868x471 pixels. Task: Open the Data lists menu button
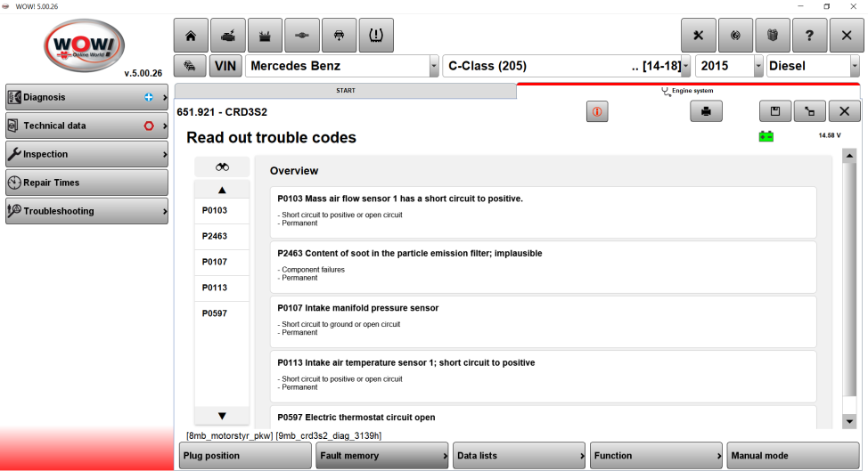520,456
